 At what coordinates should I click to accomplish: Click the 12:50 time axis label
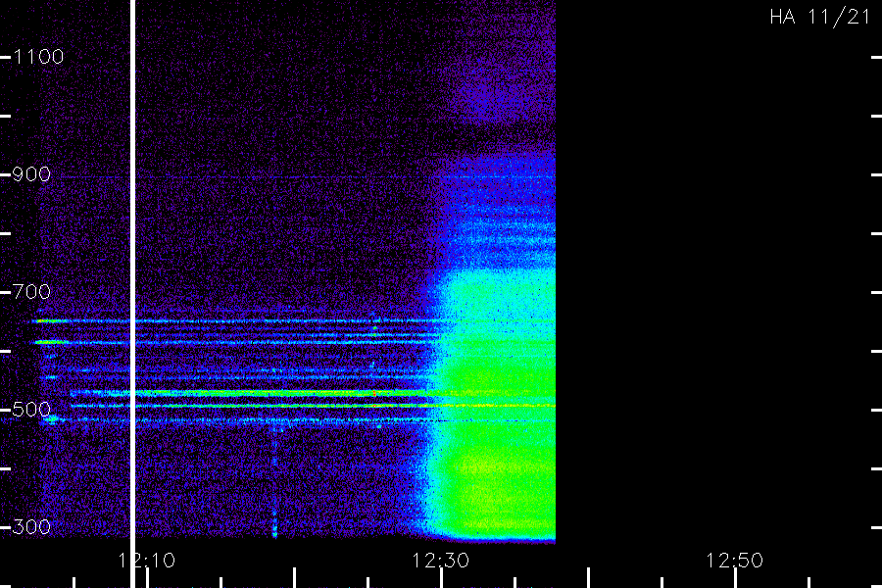click(x=735, y=561)
